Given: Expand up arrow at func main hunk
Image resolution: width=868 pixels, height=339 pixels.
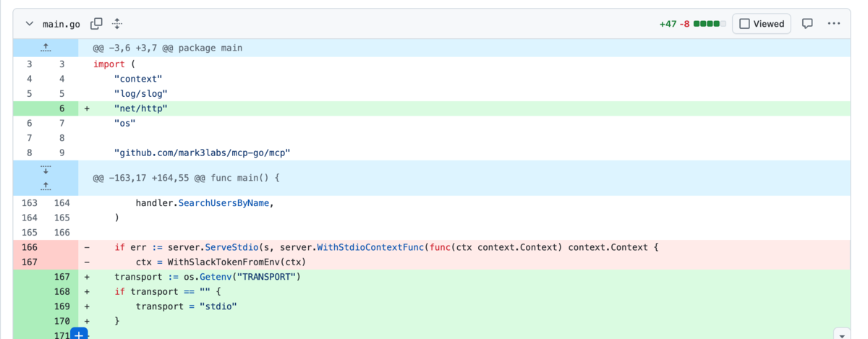Looking at the screenshot, I should click(x=46, y=186).
